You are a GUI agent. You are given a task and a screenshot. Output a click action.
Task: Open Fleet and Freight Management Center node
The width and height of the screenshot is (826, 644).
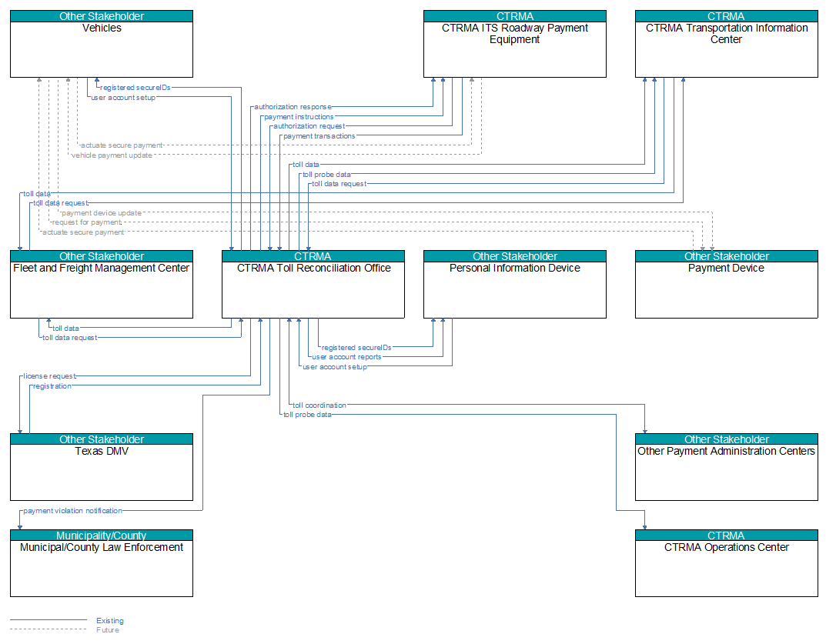(x=102, y=285)
